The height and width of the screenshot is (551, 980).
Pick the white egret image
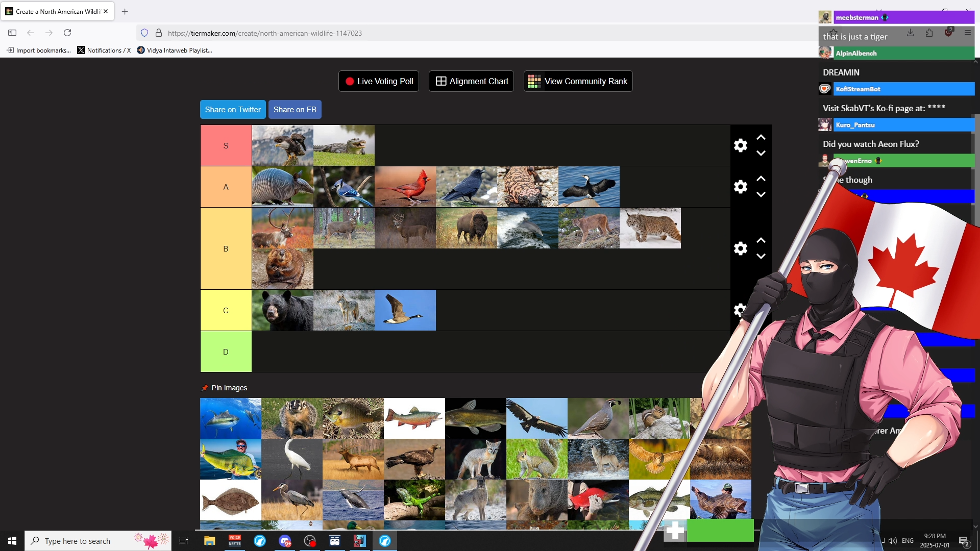tap(292, 459)
